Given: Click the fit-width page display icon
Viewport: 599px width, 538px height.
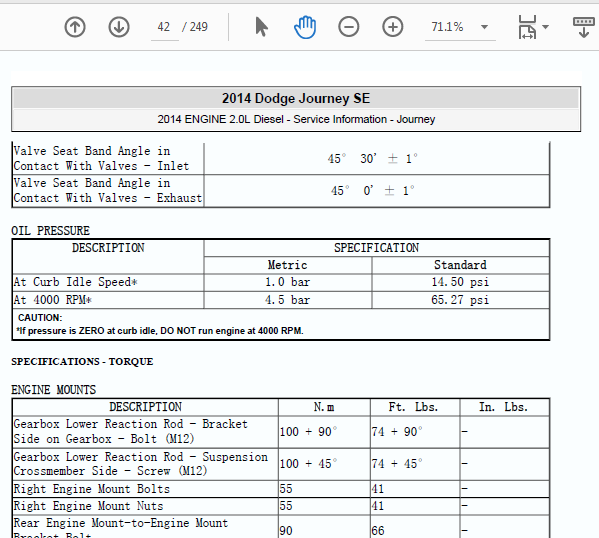Looking at the screenshot, I should [x=527, y=27].
